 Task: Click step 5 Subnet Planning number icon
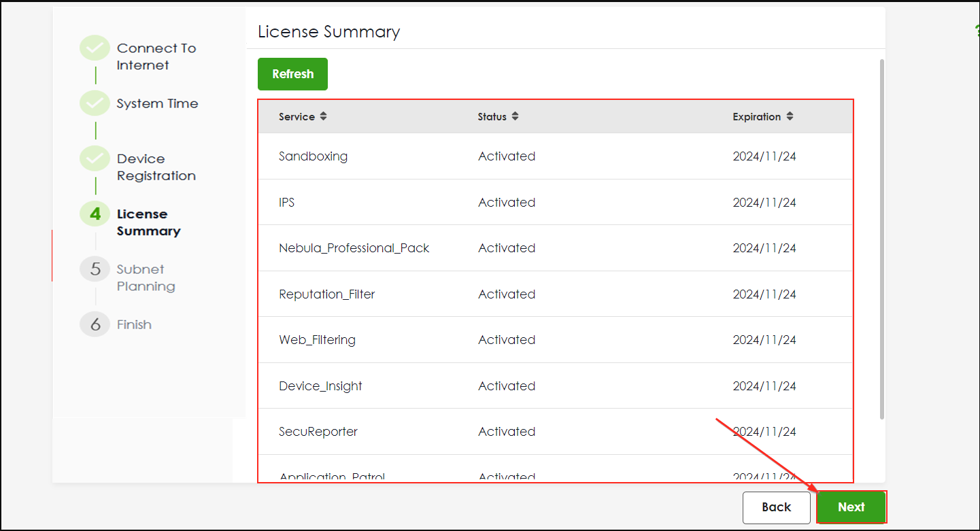95,269
